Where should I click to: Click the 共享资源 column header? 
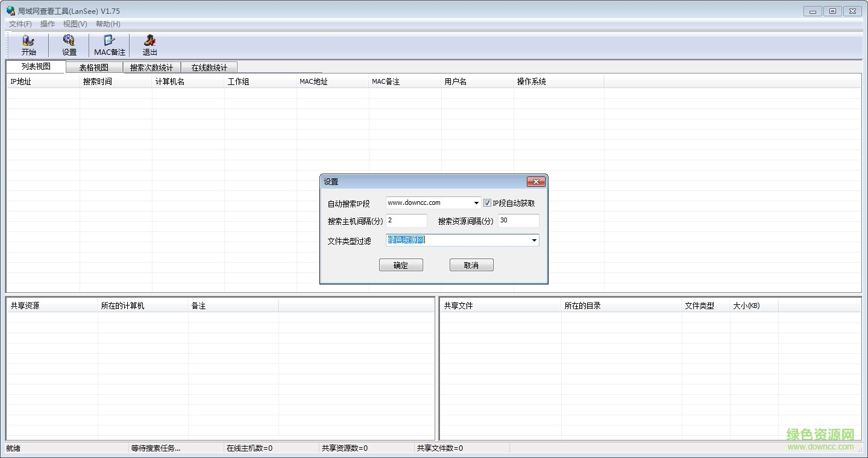click(x=52, y=306)
